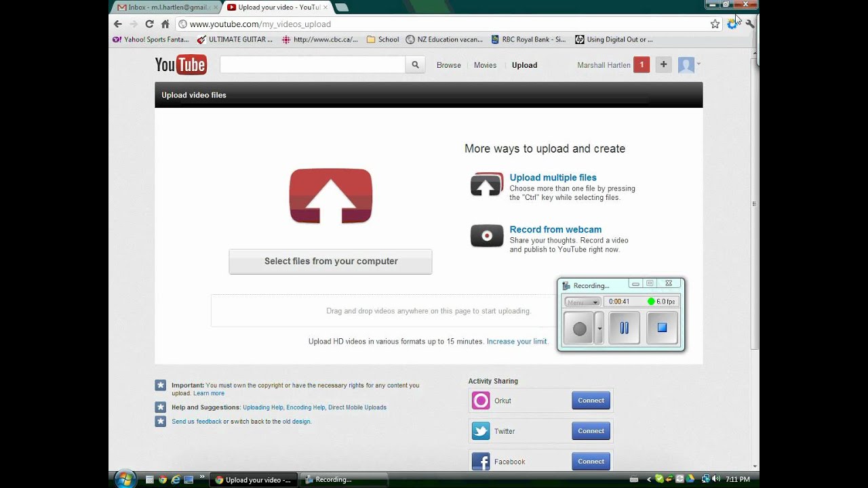Open the Encoding Help link

306,407
